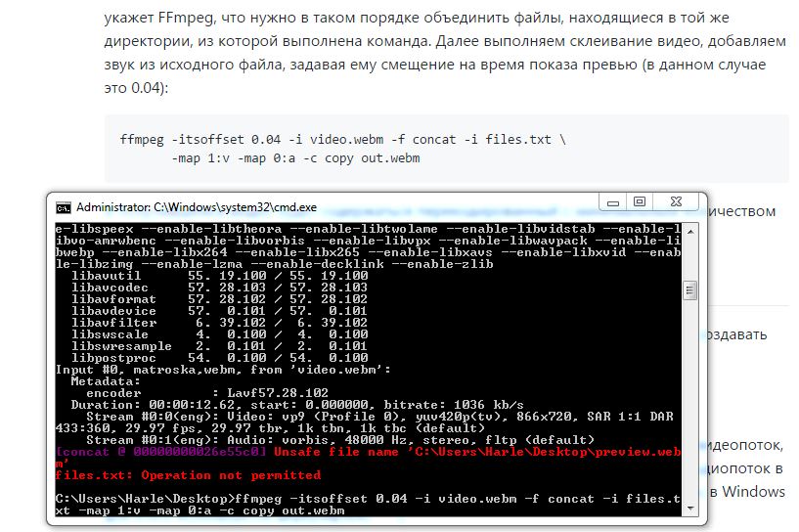This screenshot has height=532, width=799.
Task: Minimize the Administrator cmd.exe window
Action: tap(613, 202)
